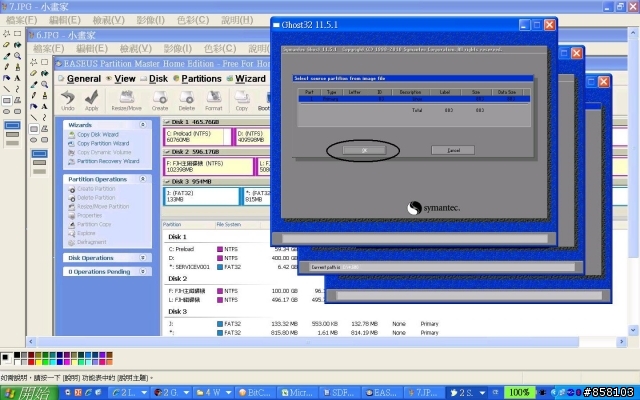Select the Primary partition row in Ghost32
640x400 pixels.
coord(414,99)
